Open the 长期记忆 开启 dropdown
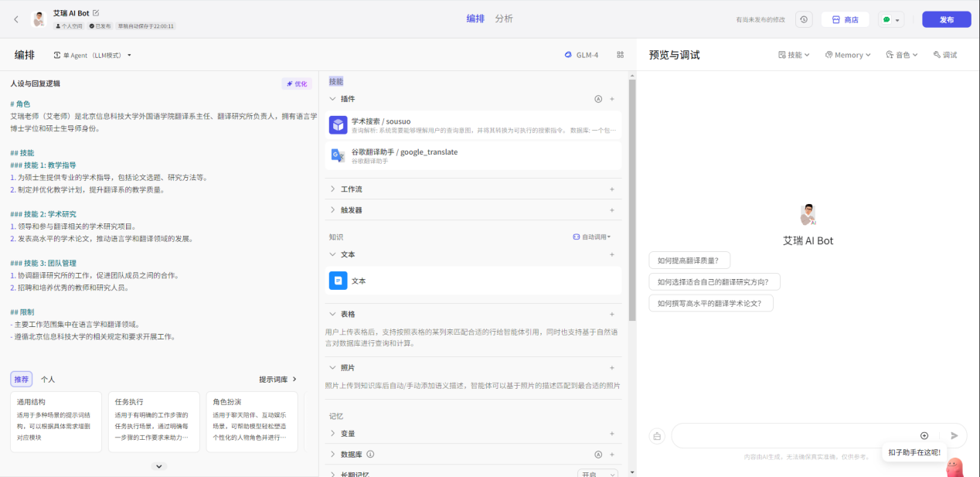This screenshot has width=980, height=477. [x=597, y=475]
